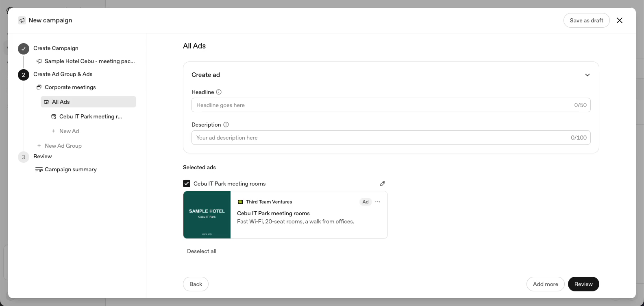This screenshot has width=644, height=306.
Task: Click the Back button
Action: coord(196,284)
